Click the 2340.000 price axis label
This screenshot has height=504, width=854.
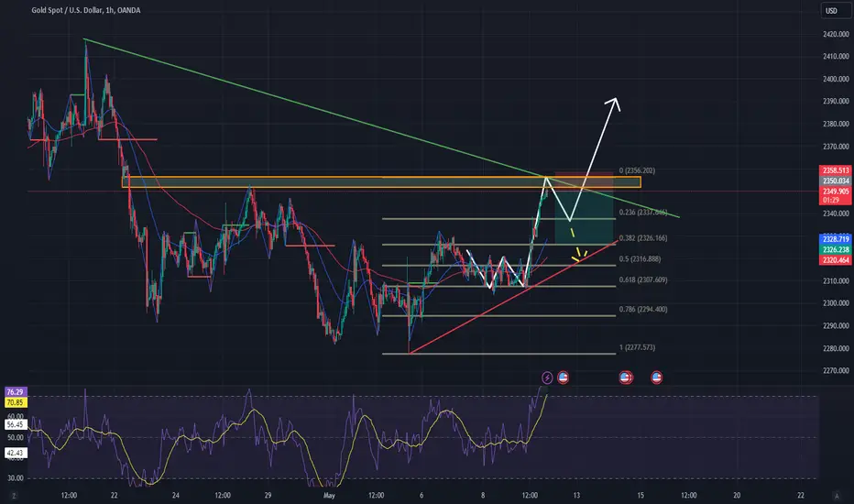pos(836,214)
